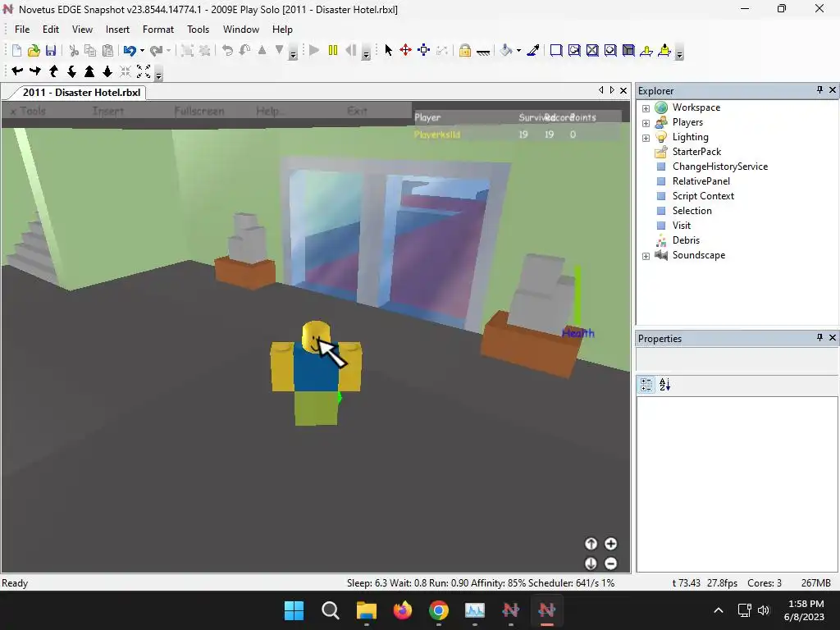Image resolution: width=840 pixels, height=630 pixels.
Task: Select the Motor tool icon
Action: point(664,50)
